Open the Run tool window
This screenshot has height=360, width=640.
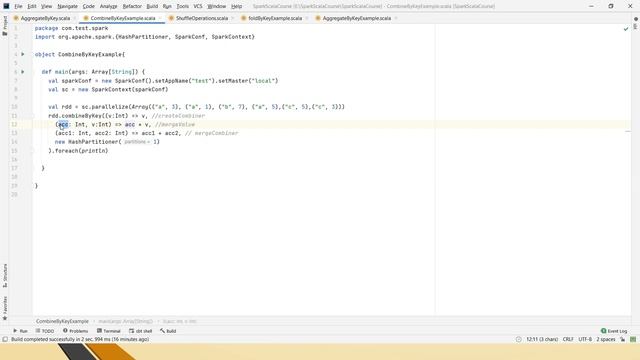pos(20,331)
